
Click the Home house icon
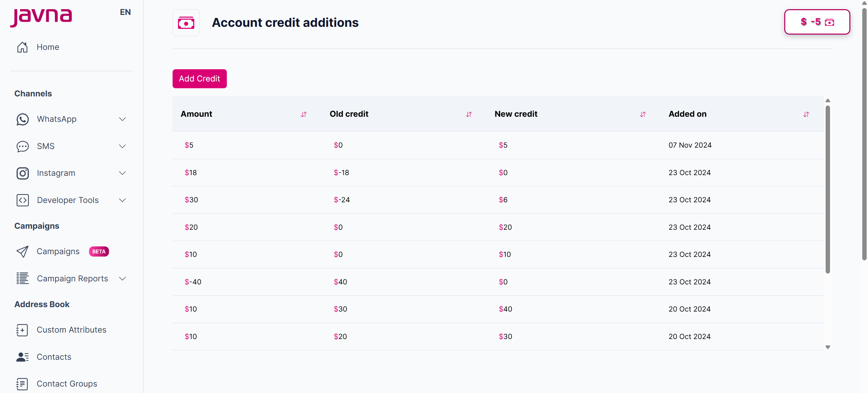[22, 47]
